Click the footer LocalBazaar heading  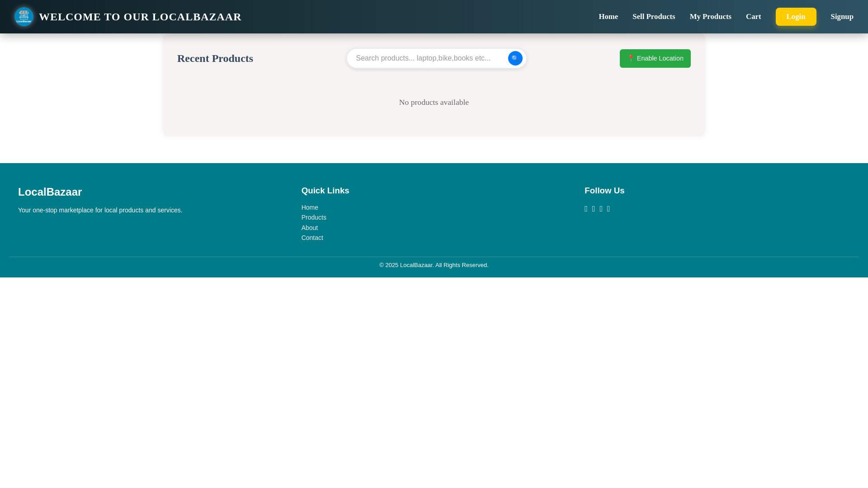pos(50,192)
